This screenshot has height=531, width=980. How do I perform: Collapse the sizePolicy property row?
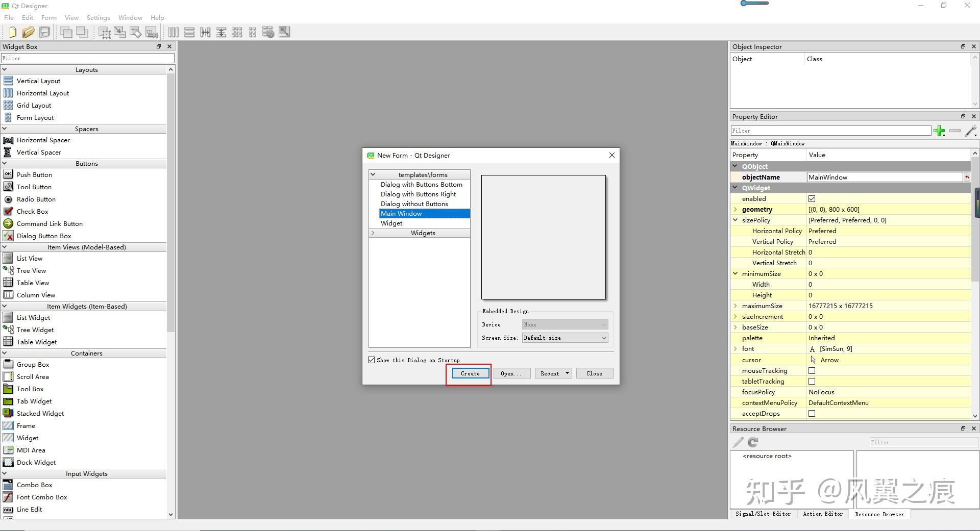[x=736, y=220]
